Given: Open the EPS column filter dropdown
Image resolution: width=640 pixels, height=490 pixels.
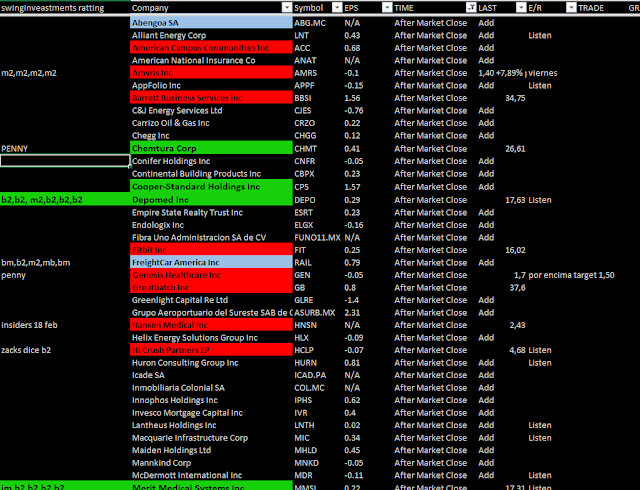Looking at the screenshot, I should 387,7.
